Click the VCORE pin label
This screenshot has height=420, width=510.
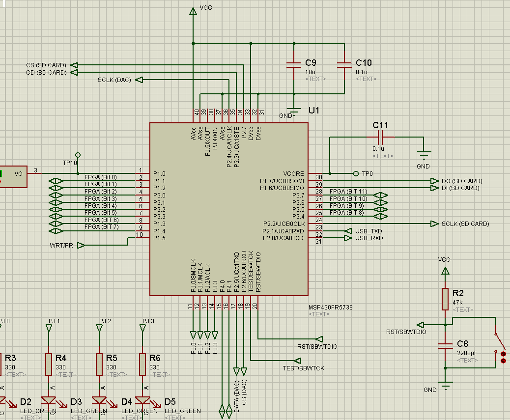(293, 173)
